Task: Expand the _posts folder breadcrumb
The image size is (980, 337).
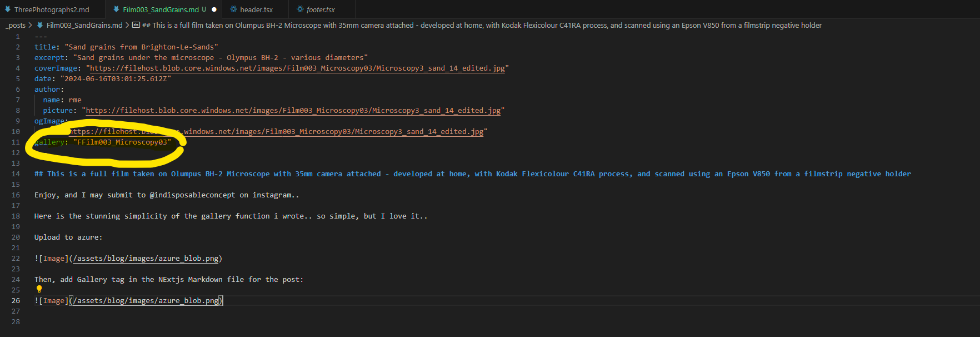Action: tap(16, 25)
